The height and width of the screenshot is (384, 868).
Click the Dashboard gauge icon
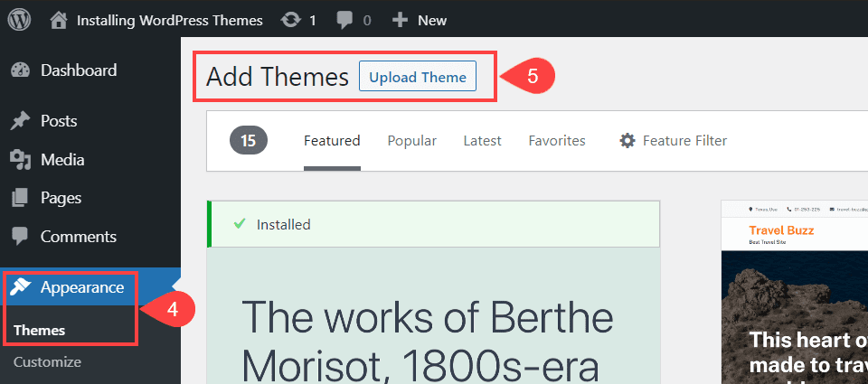[21, 70]
